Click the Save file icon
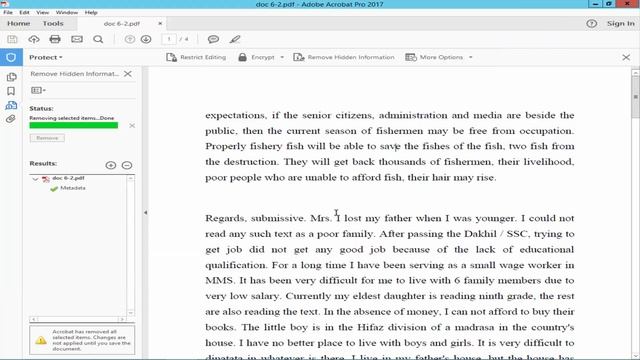Viewport: 640px width, 360px height. [x=12, y=39]
